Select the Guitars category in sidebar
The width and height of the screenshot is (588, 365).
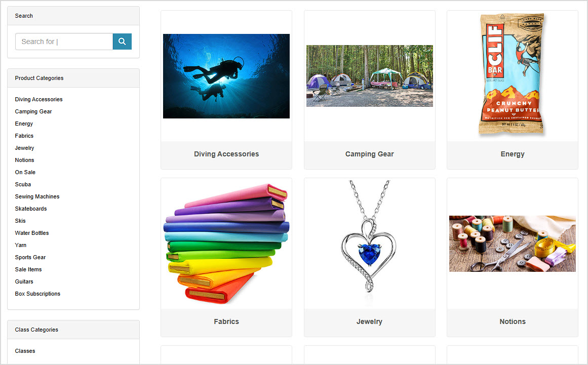click(24, 282)
